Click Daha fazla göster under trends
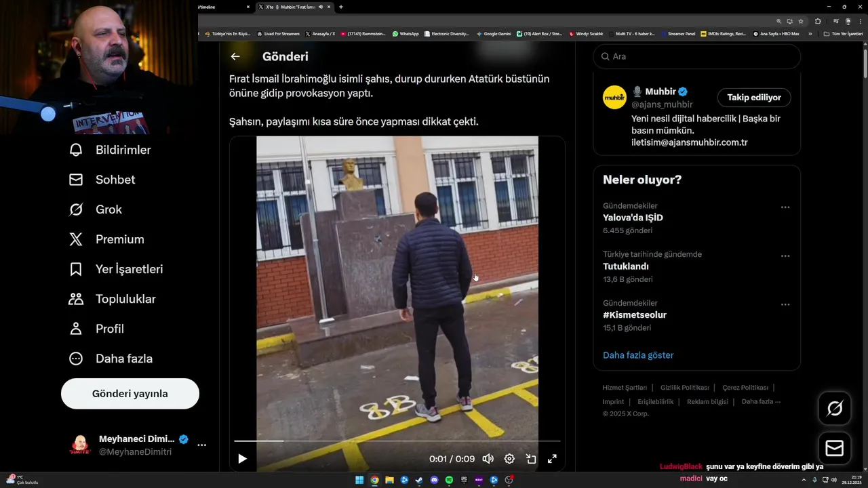The image size is (868, 488). pos(638,355)
